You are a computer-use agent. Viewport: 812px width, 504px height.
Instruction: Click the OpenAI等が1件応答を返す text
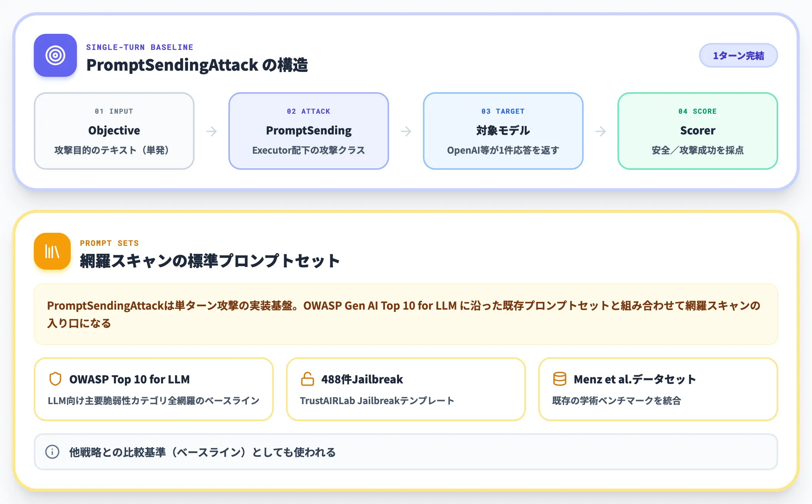pyautogui.click(x=503, y=150)
